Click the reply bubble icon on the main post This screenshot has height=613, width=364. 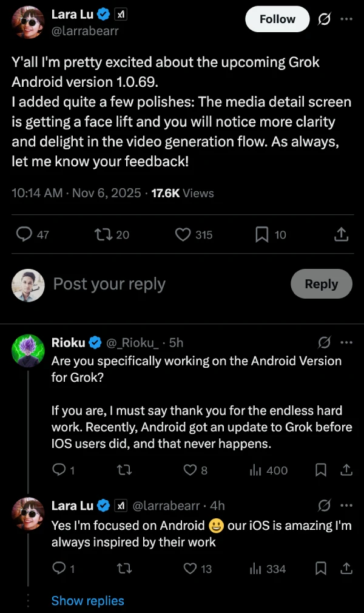point(24,234)
